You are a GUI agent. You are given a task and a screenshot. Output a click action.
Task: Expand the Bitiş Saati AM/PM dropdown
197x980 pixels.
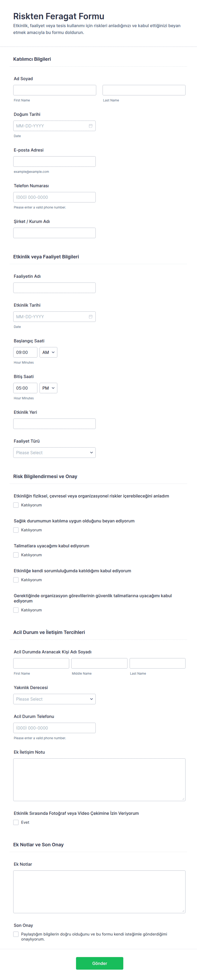click(48, 388)
